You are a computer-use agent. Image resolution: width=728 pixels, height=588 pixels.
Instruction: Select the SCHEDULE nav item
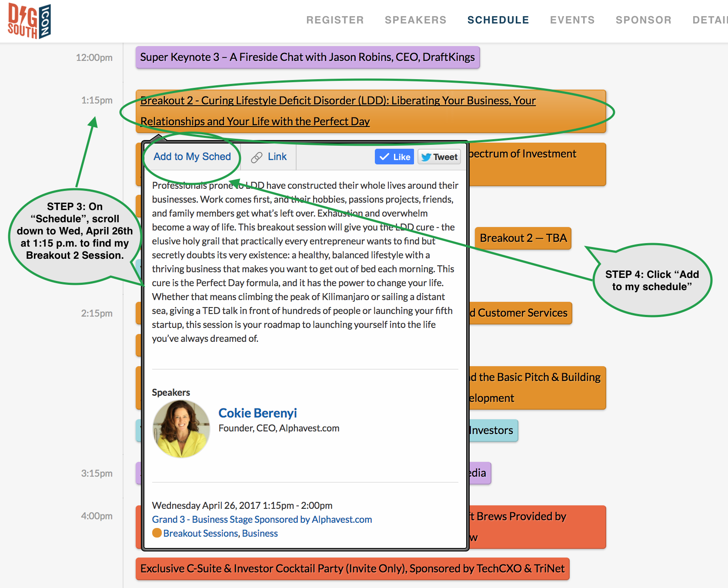[x=498, y=20]
